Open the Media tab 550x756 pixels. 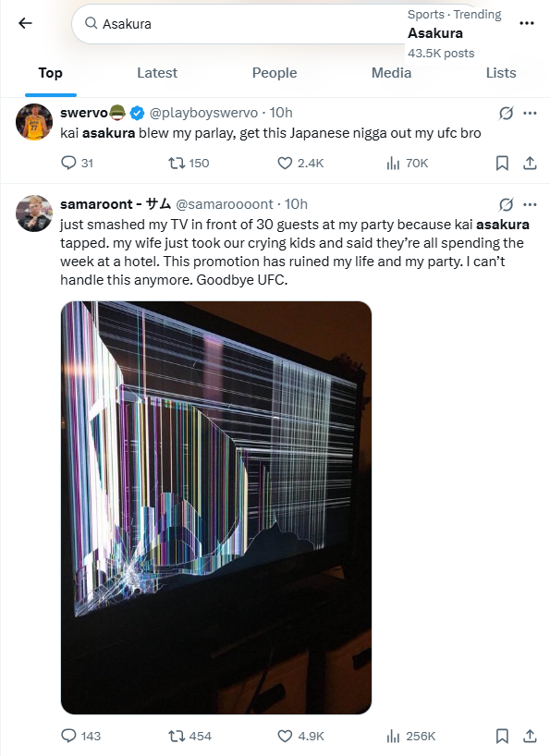point(391,73)
